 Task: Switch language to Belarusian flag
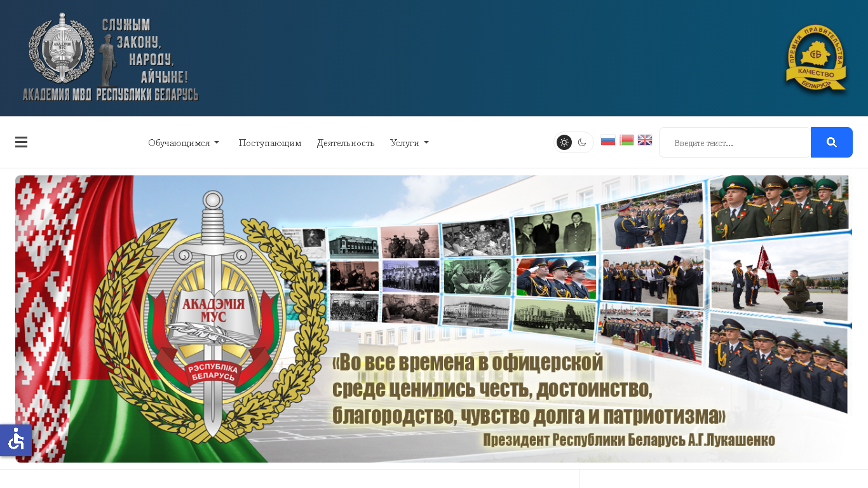point(627,140)
